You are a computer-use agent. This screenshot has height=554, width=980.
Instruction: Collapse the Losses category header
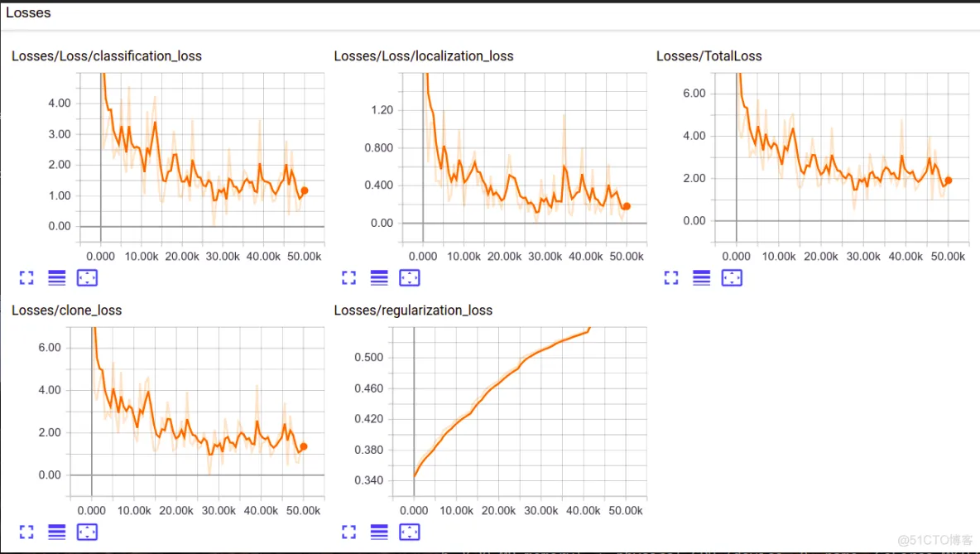pyautogui.click(x=28, y=12)
